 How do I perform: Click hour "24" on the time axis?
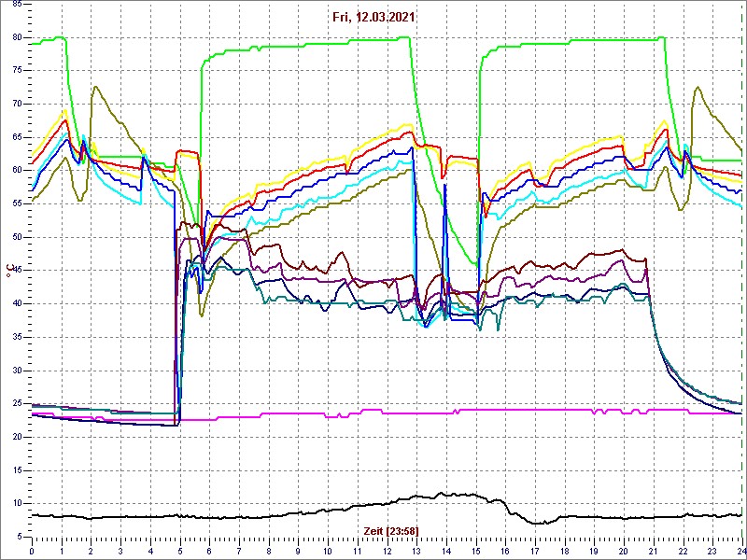pyautogui.click(x=741, y=551)
